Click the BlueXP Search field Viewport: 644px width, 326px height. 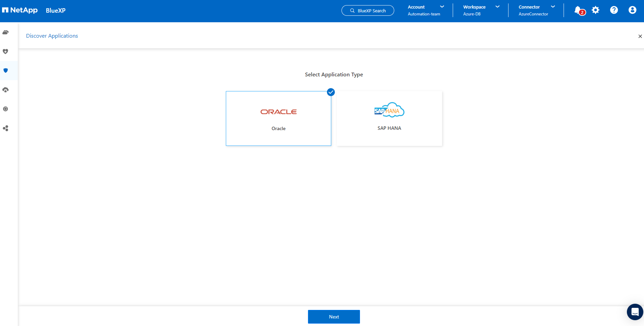(368, 11)
